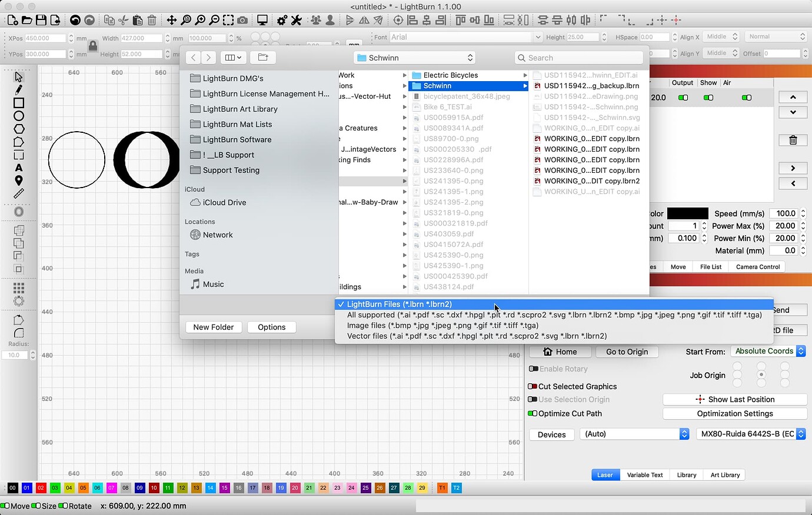Open the Start From coordinates dropdown

[x=768, y=351]
